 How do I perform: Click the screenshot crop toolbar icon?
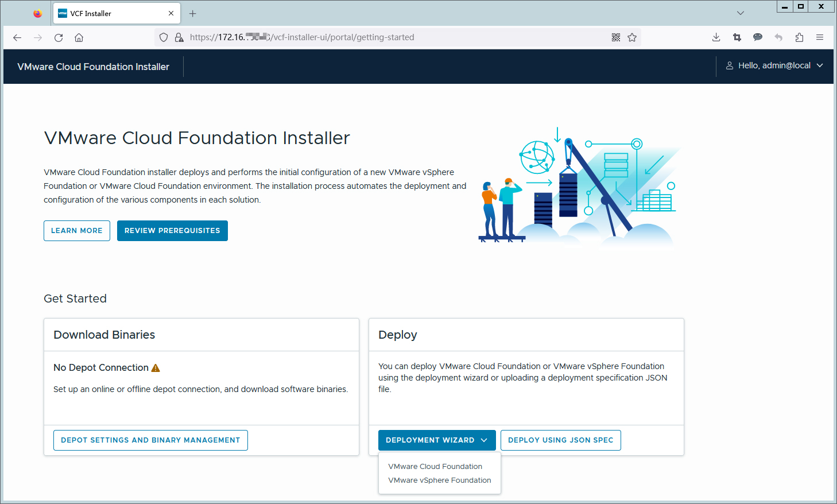[737, 37]
